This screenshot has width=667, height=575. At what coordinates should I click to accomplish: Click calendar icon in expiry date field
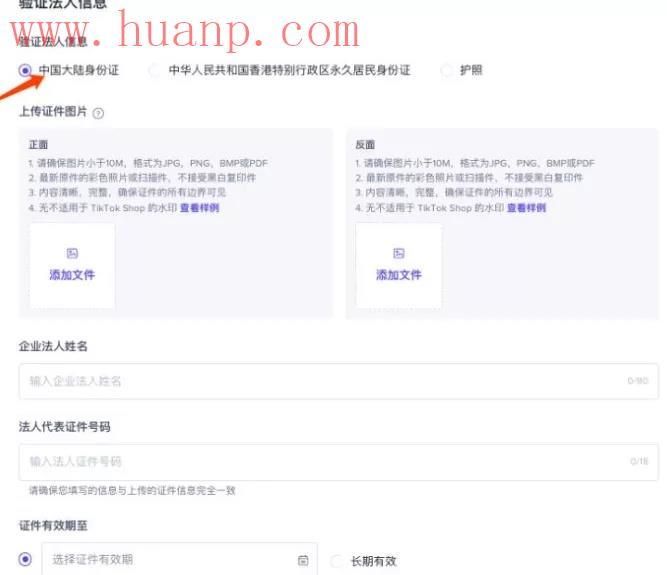303,561
